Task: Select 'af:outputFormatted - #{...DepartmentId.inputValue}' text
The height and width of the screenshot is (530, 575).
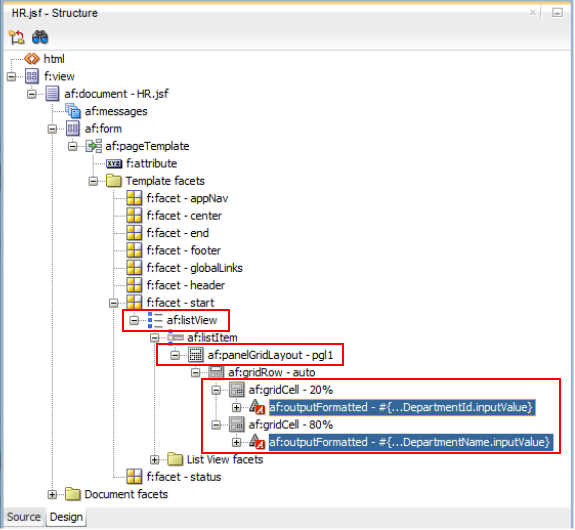Action: point(402,407)
